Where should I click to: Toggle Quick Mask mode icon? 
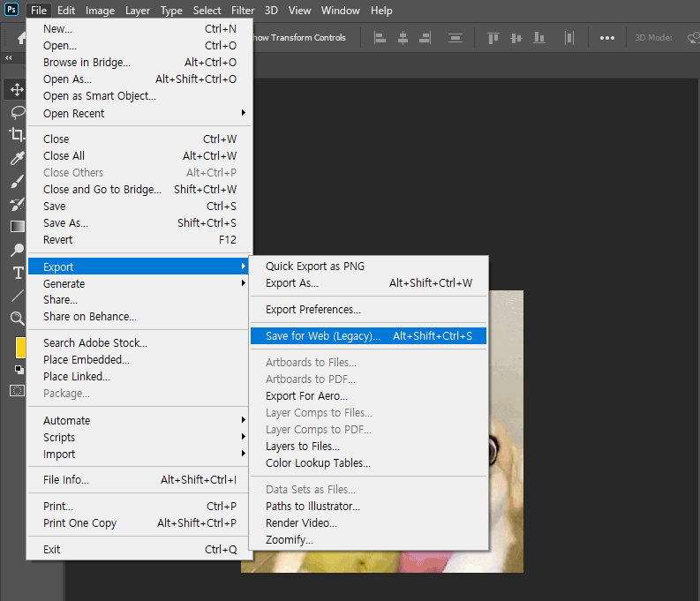[17, 391]
